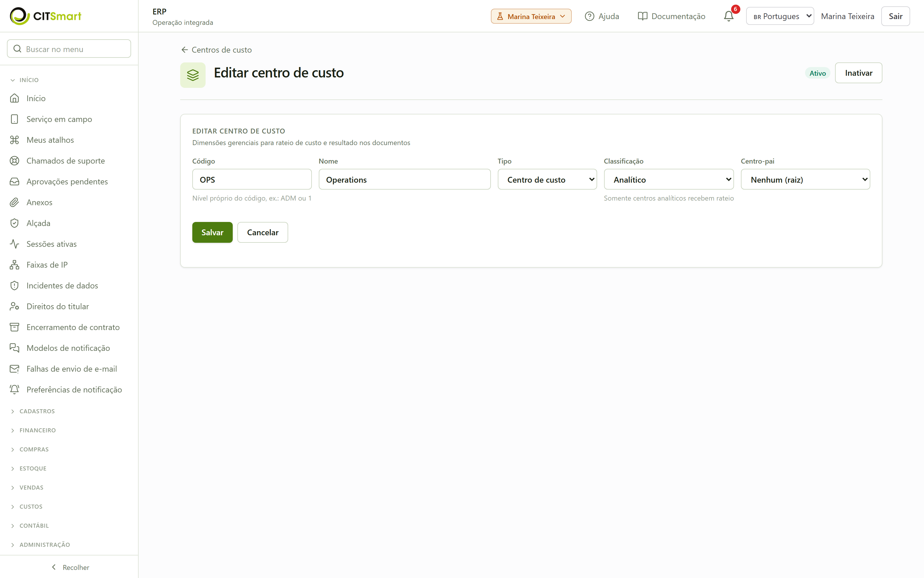Screen dimensions: 924x578
Task: Collapse the INÍCIO menu section
Action: (x=25, y=80)
